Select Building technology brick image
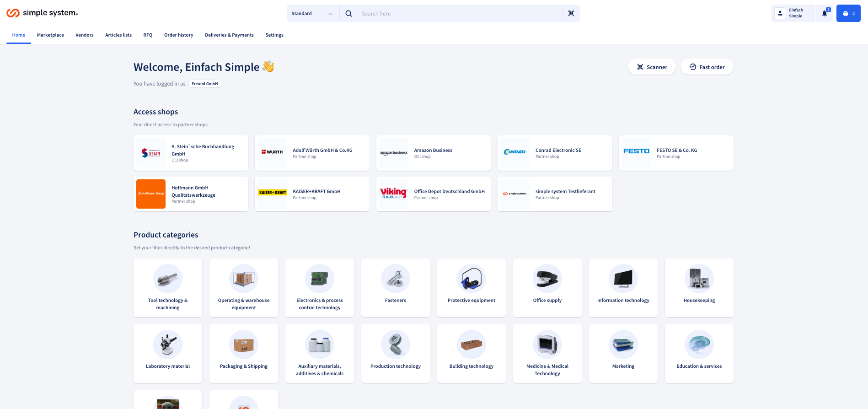 [x=472, y=344]
